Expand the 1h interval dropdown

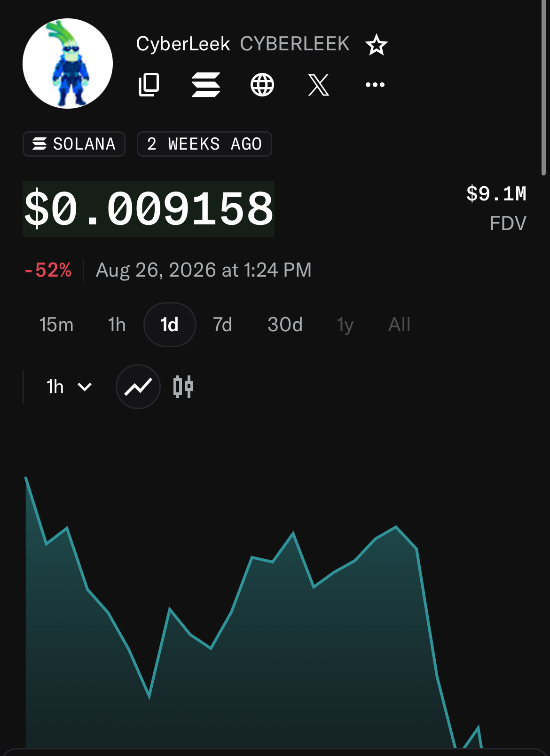click(69, 387)
